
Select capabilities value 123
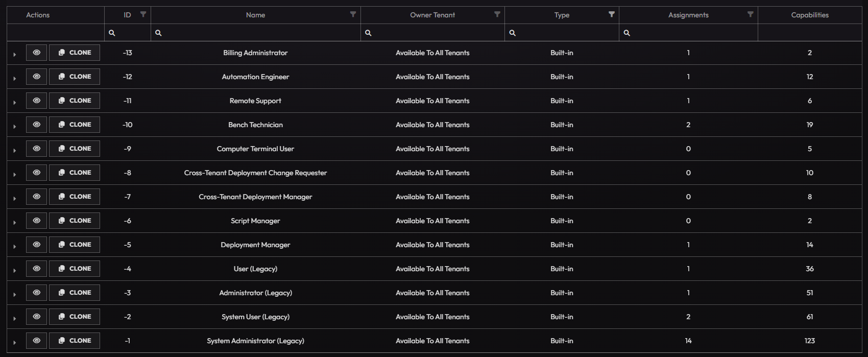click(810, 341)
